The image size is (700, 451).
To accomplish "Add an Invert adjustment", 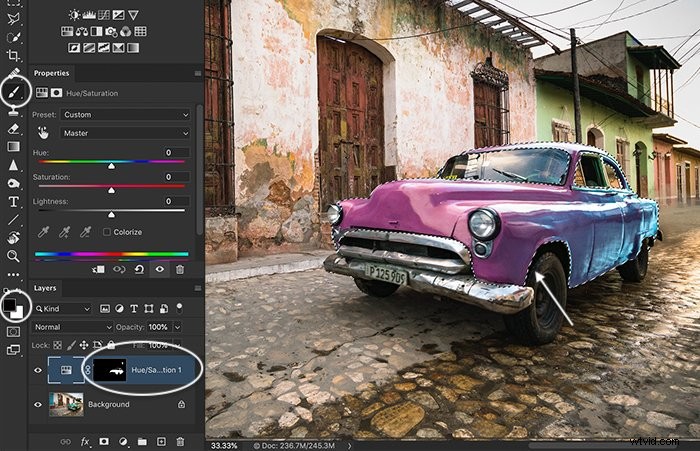I will 74,48.
